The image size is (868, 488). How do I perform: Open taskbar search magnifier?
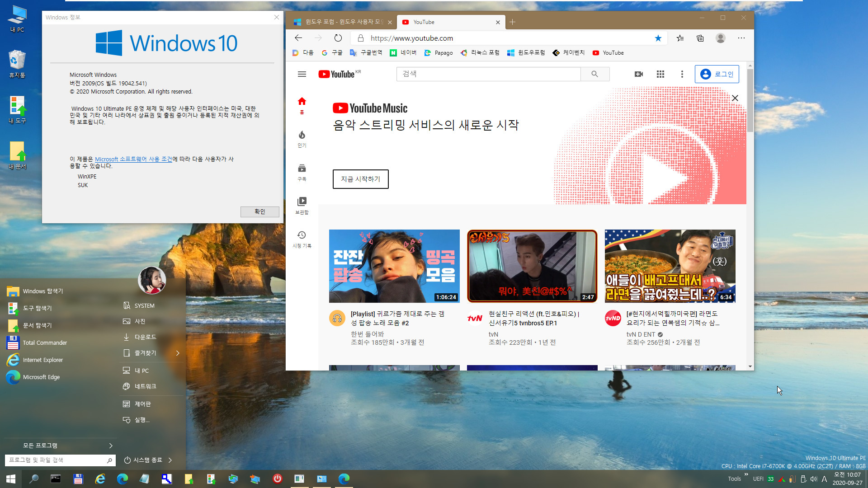pyautogui.click(x=33, y=479)
